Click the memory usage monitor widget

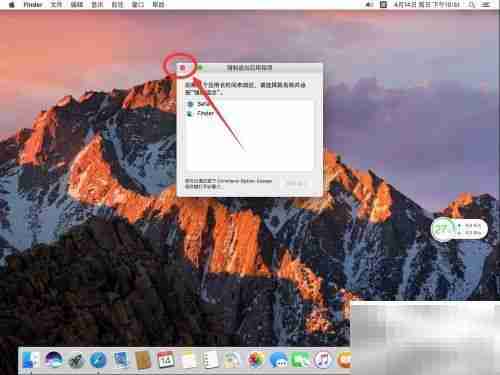[459, 229]
